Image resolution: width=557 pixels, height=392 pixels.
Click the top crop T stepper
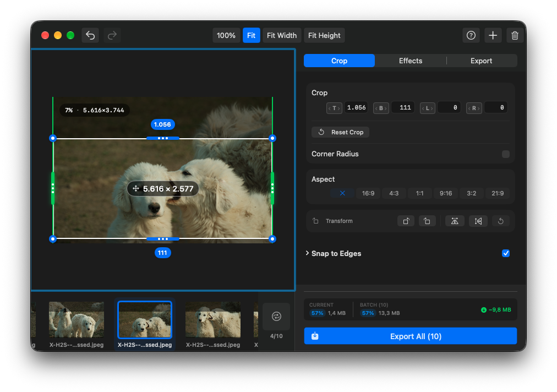point(334,108)
